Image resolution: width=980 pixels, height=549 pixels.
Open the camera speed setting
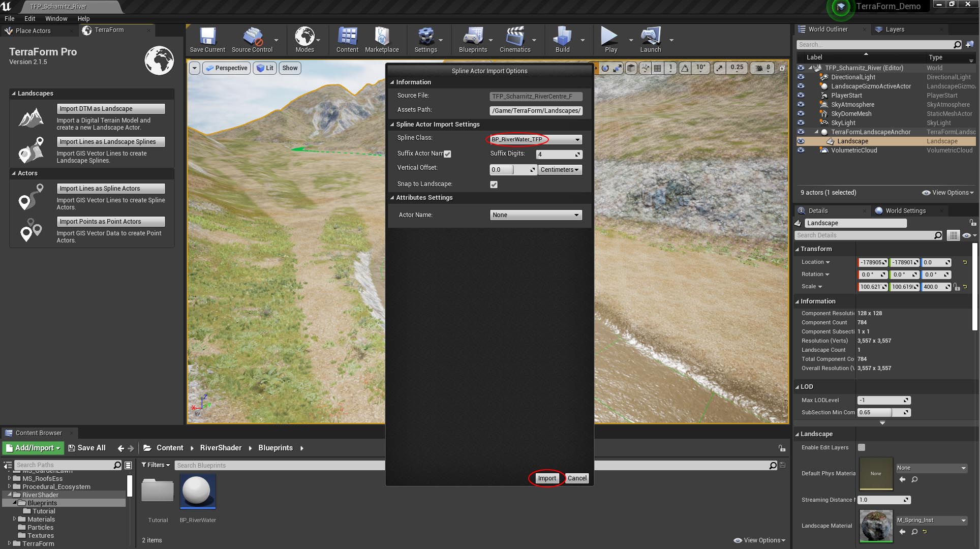762,68
